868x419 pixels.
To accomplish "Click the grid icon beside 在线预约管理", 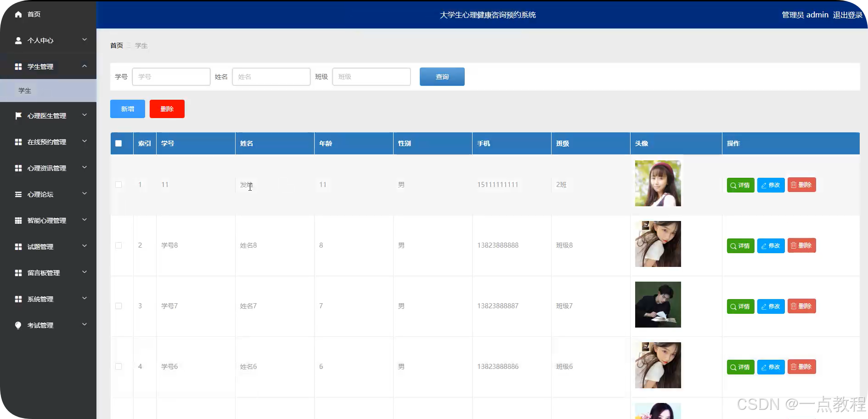I will coord(18,142).
